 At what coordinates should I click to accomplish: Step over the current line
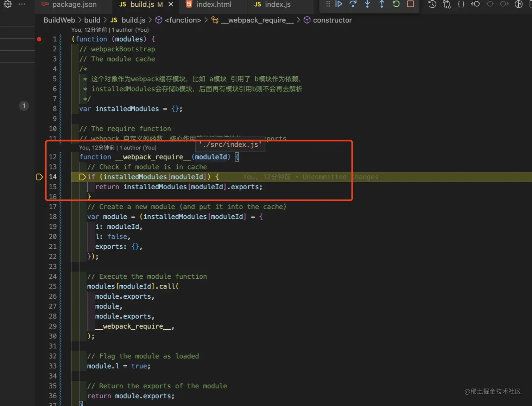tap(353, 4)
